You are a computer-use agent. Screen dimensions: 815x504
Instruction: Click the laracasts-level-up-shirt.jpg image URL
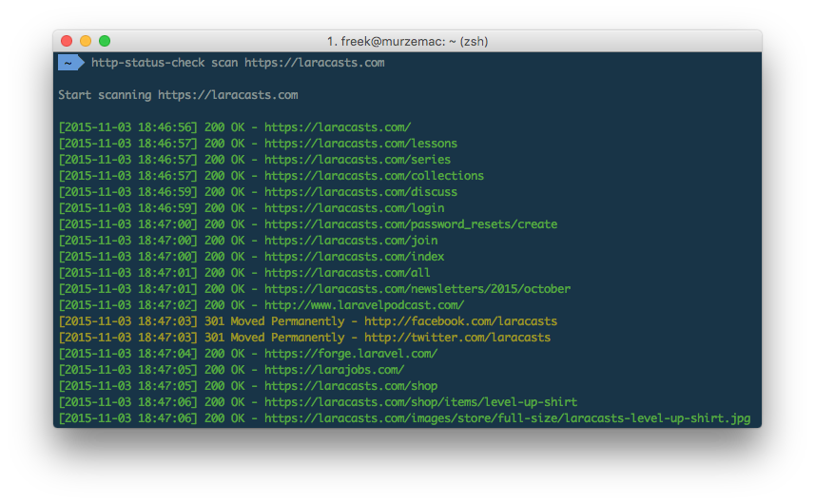coord(507,417)
